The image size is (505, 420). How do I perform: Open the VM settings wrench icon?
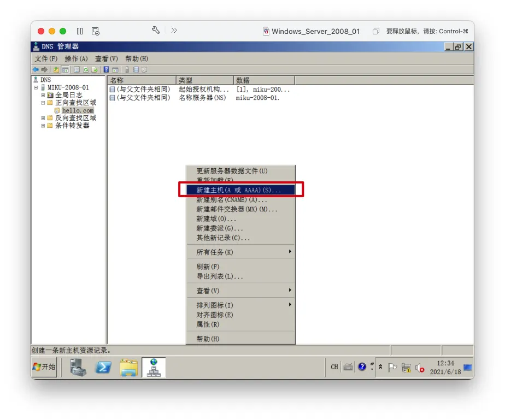point(156,30)
